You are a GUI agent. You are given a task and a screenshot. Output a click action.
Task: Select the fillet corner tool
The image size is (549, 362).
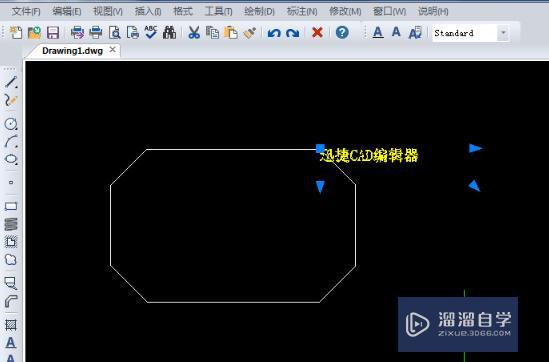point(11,301)
